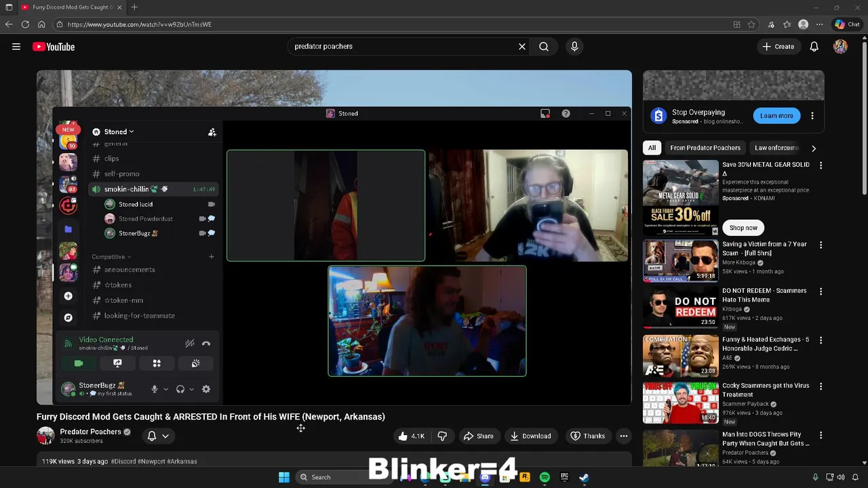This screenshot has width=868, height=488.
Task: Start voice search with the microphone icon
Action: (574, 47)
